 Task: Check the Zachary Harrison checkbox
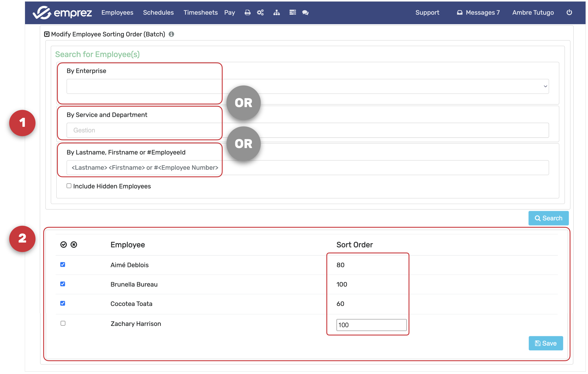tap(63, 323)
